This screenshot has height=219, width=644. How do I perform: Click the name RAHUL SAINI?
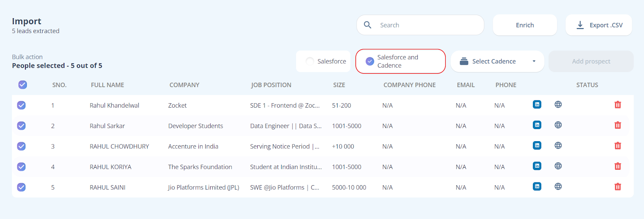pos(107,188)
